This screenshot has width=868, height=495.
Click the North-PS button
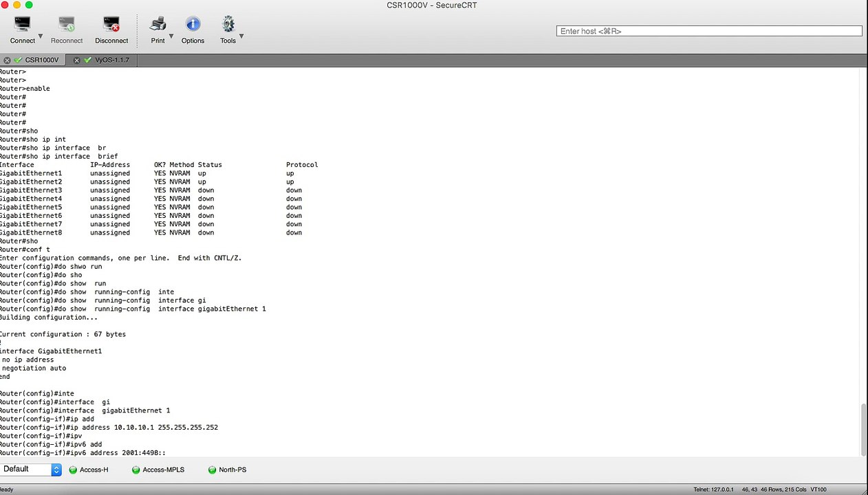(x=227, y=470)
